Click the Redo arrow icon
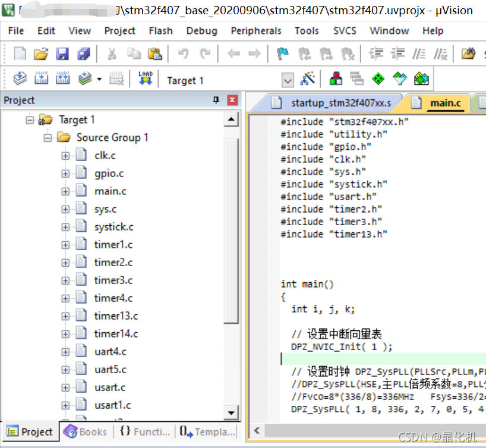 coord(205,53)
